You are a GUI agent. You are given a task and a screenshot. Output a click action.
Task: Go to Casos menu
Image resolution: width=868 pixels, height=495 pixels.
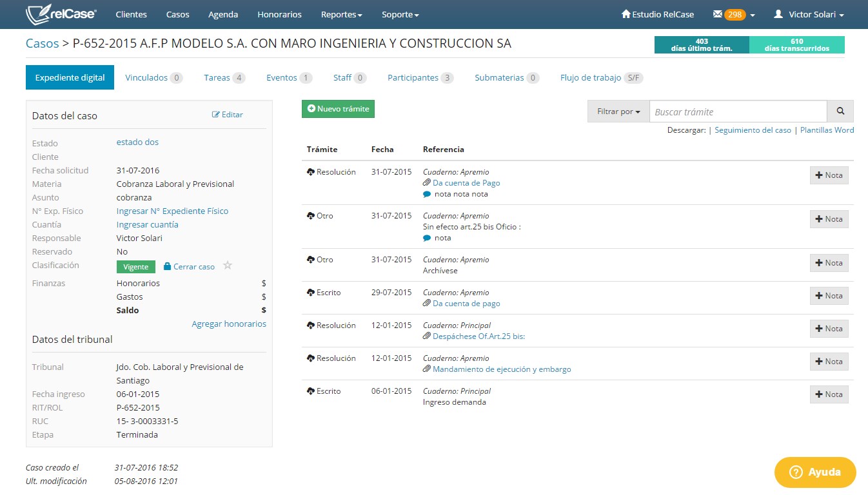(178, 14)
